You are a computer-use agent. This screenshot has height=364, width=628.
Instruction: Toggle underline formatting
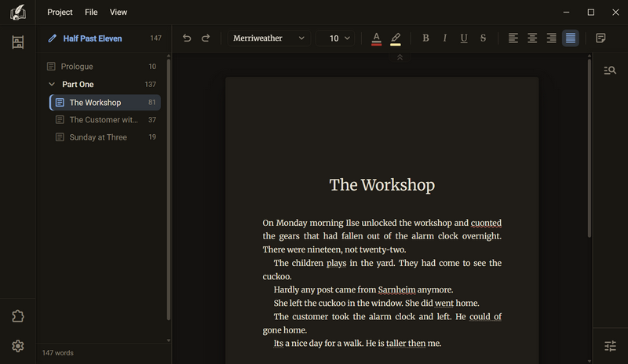point(464,38)
